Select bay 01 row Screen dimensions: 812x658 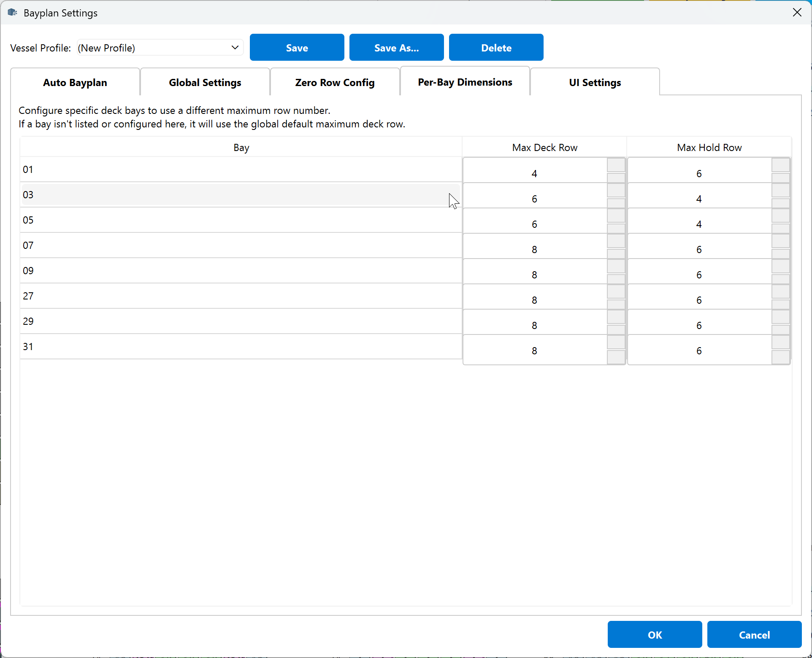(x=241, y=170)
